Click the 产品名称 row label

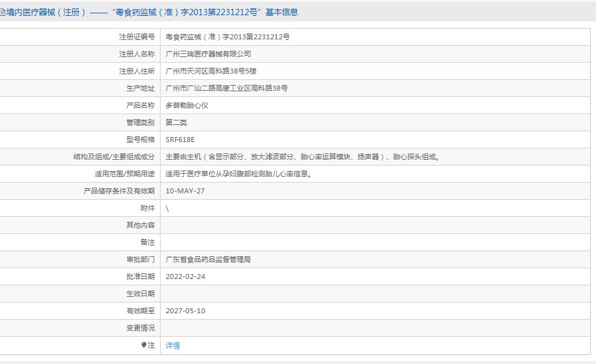141,105
